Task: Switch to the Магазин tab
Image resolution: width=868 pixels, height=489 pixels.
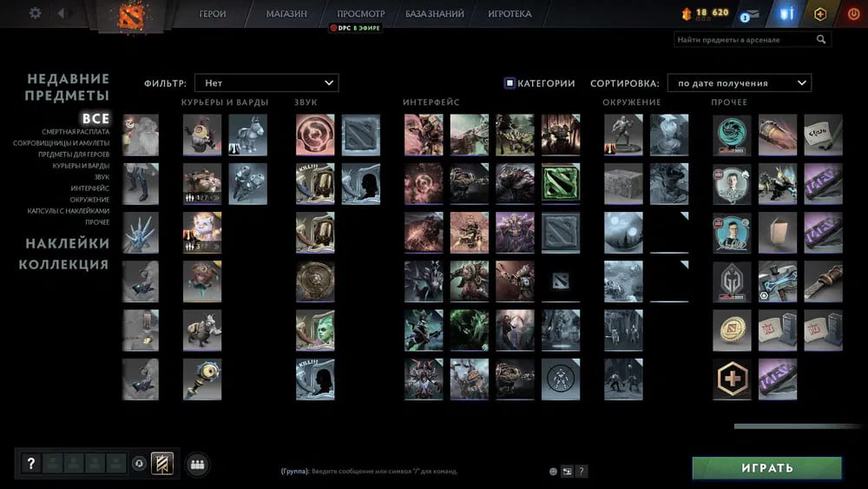Action: [x=286, y=14]
